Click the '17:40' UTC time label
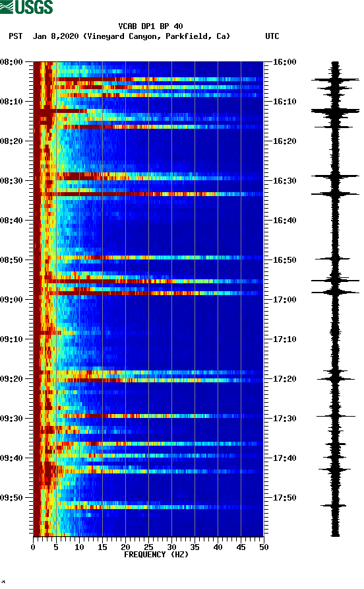The height and width of the screenshot is (589, 364). click(284, 458)
